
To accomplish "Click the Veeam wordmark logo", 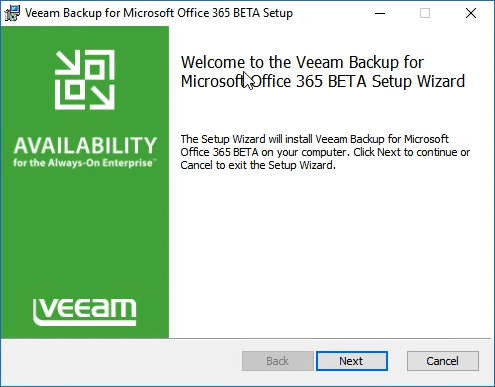I will pos(85,312).
